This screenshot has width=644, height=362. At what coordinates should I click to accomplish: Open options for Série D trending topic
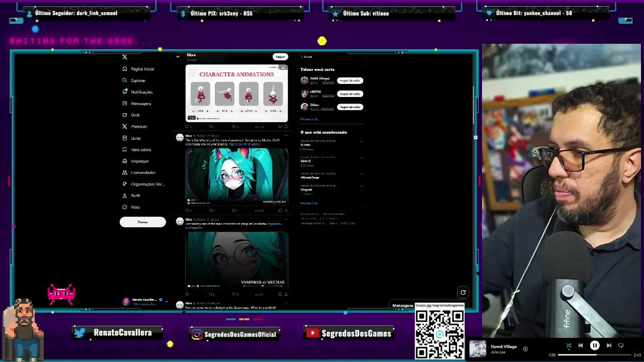361,157
